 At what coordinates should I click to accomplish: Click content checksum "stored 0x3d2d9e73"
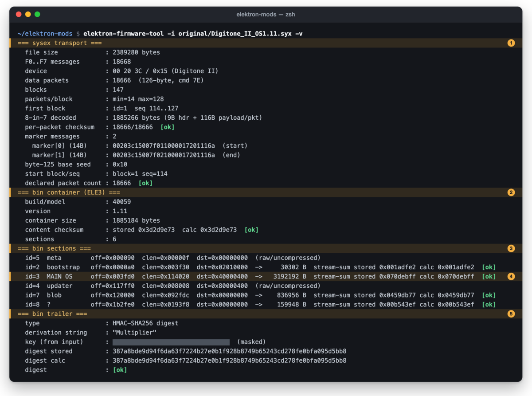[x=144, y=230]
